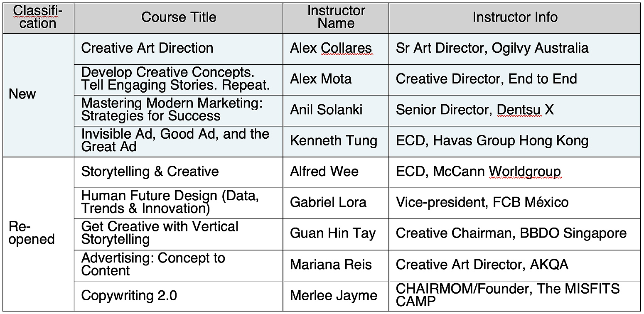
Task: Click the New classification cell
Action: coord(38,95)
